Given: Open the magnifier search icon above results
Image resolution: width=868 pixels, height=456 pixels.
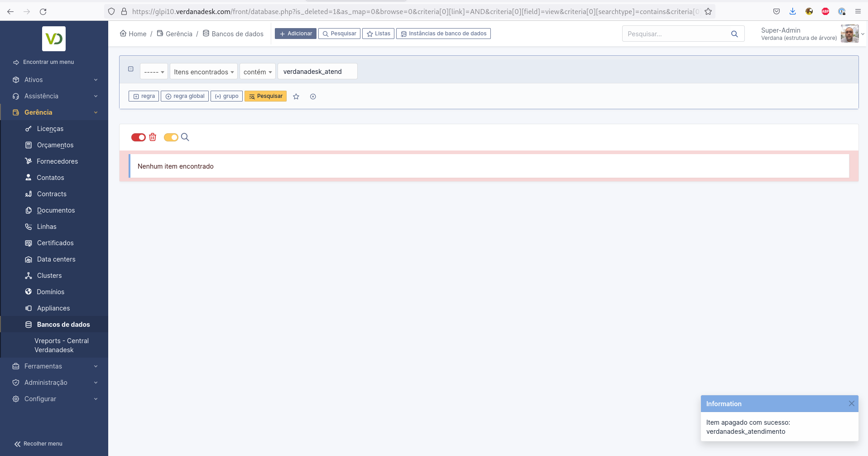Looking at the screenshot, I should pos(185,137).
